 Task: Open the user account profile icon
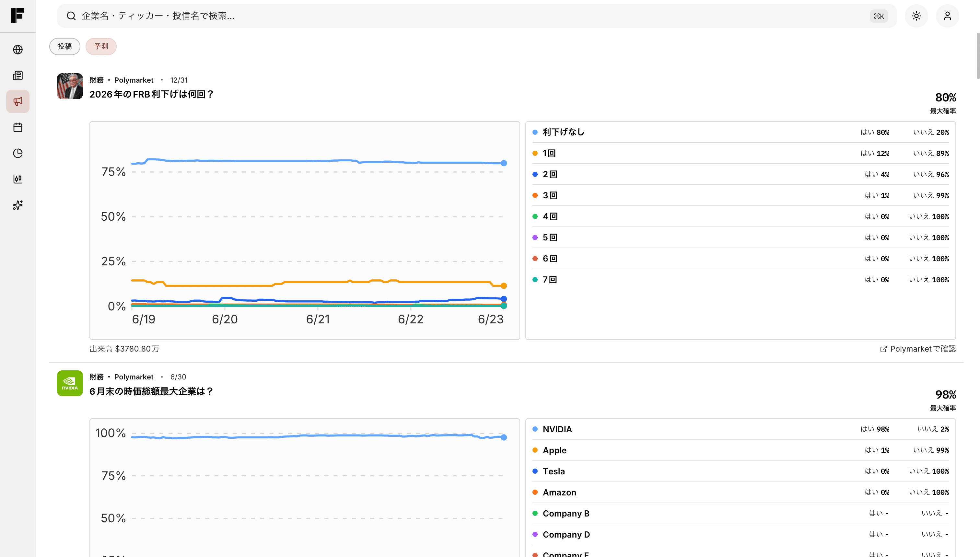click(947, 16)
